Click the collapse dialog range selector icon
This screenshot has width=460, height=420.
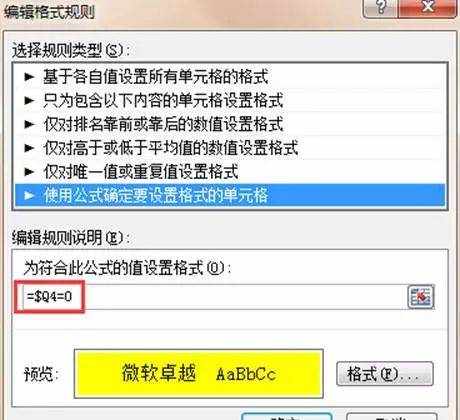tap(421, 296)
